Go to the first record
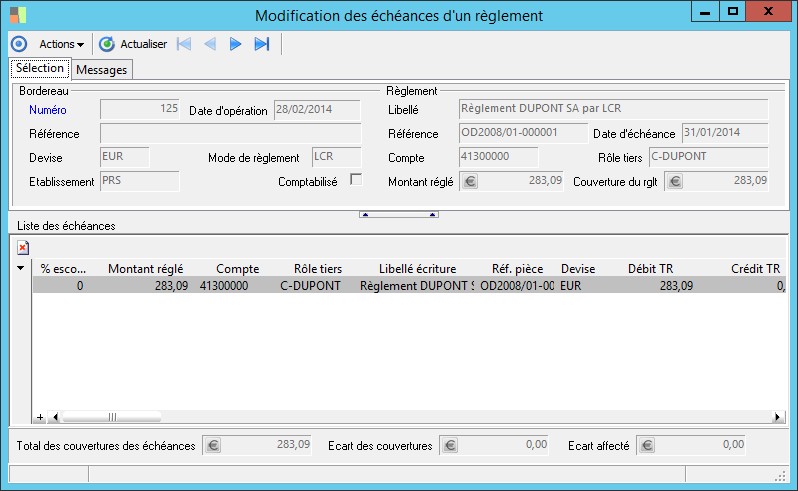 coord(183,44)
